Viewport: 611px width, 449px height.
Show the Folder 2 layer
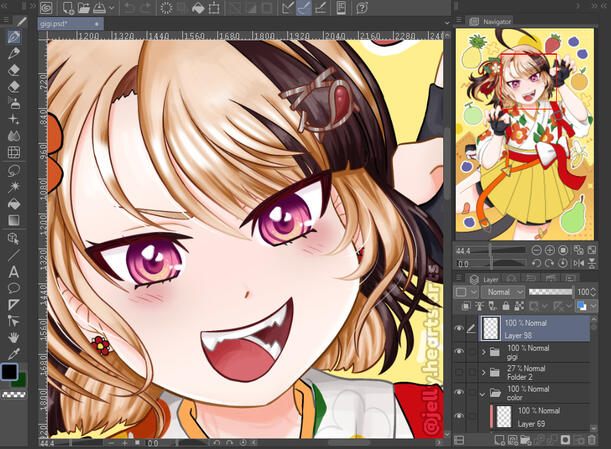(459, 372)
